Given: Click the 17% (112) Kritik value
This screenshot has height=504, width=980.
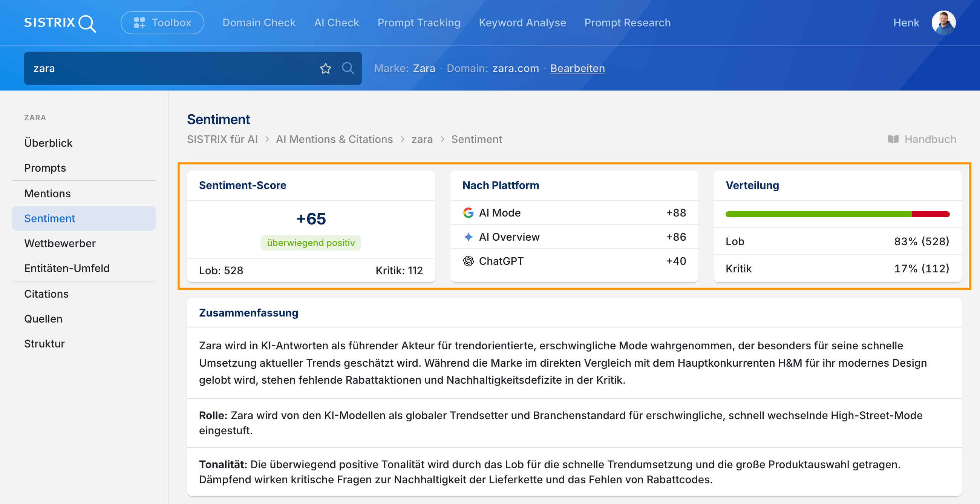Looking at the screenshot, I should click(922, 269).
